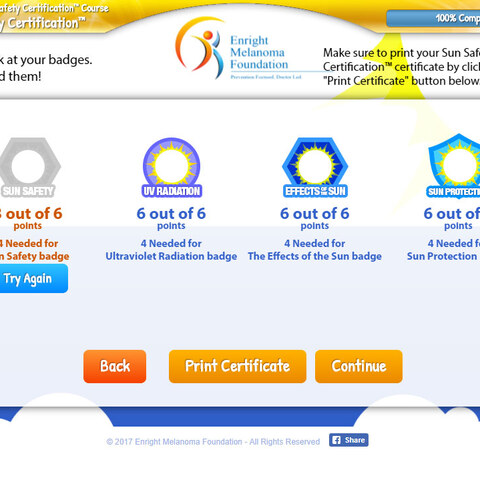480x480 pixels.
Task: Click "4 Needed for The Effects of the Sun badge" text
Action: point(315,250)
